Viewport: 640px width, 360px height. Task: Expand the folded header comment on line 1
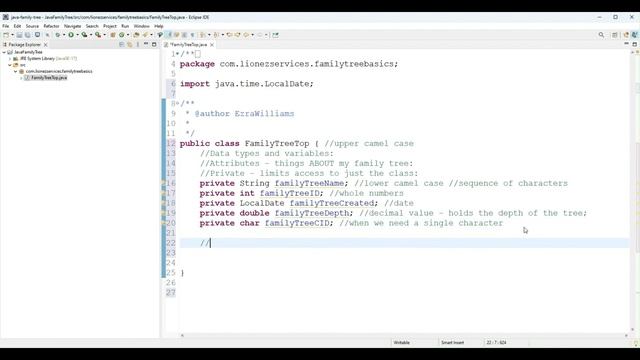click(178, 54)
